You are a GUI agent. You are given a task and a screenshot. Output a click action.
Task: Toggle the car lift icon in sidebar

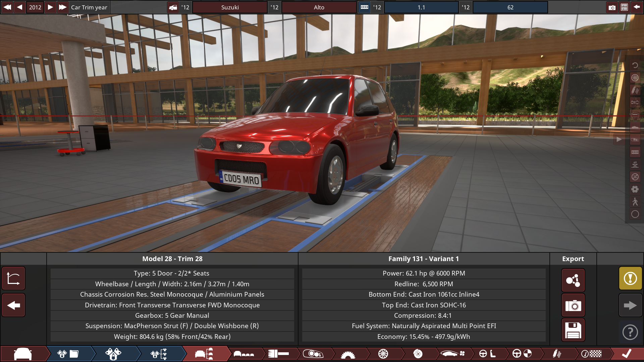point(635,165)
